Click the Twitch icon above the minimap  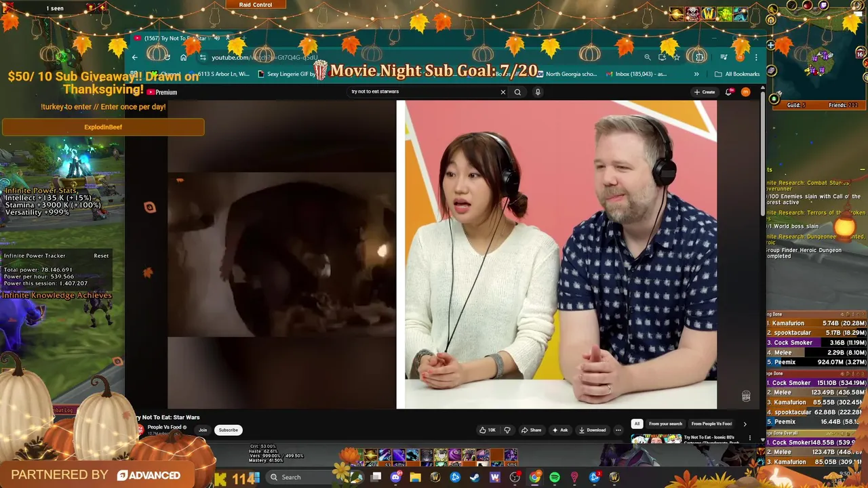click(824, 5)
